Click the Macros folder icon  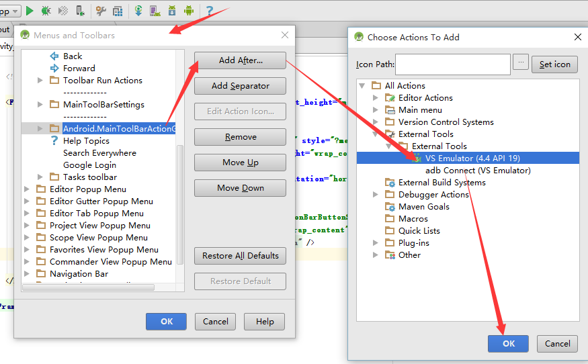click(x=390, y=218)
